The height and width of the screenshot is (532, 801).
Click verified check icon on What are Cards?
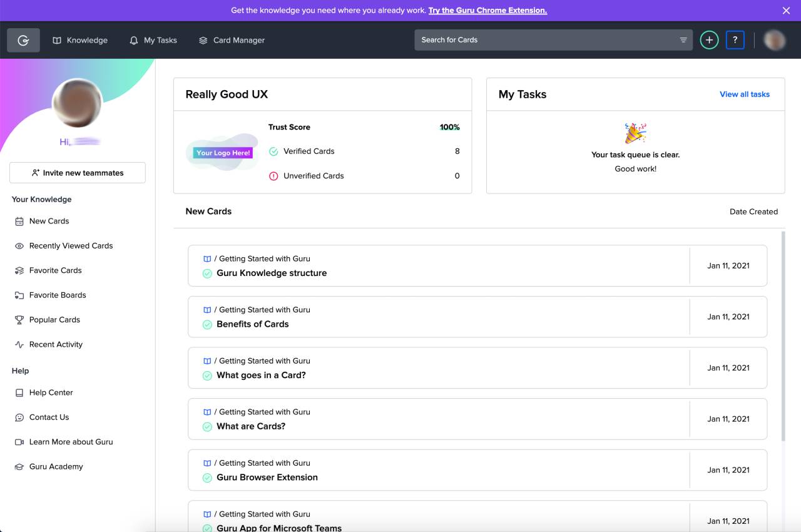point(207,427)
